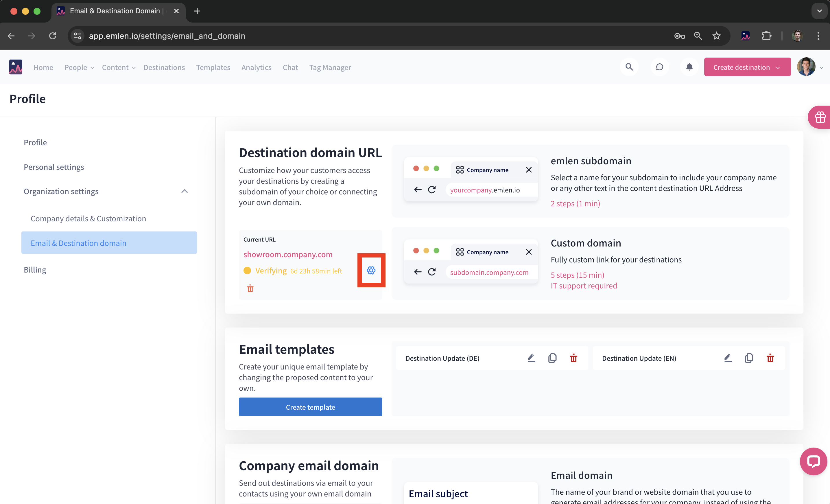Screen dimensions: 830x504
Task: Open Tag Manager in navigation
Action: 330,67
